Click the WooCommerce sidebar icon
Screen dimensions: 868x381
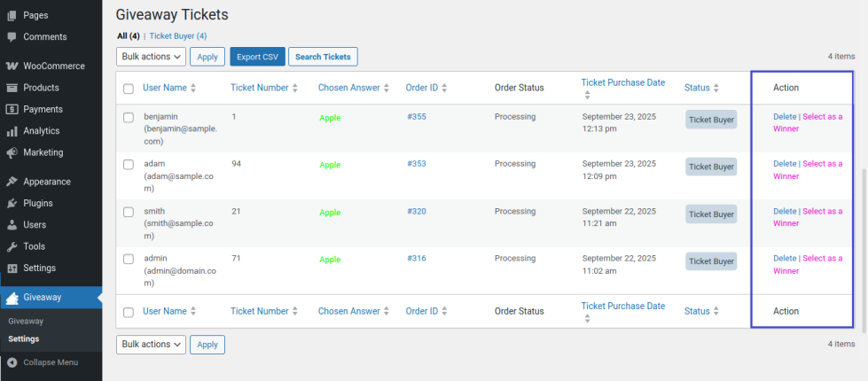tap(12, 66)
